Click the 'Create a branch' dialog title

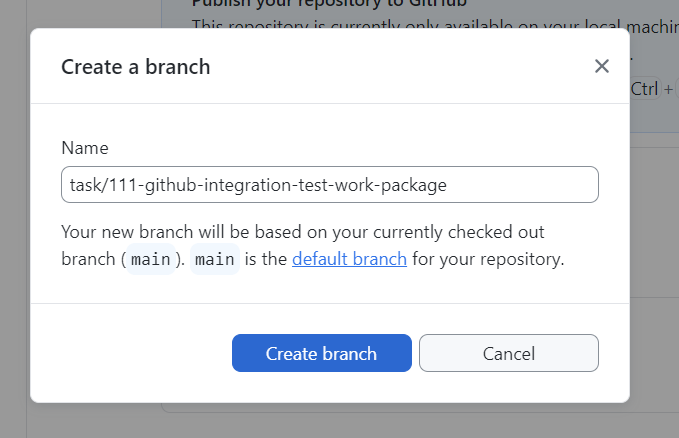pyautogui.click(x=135, y=67)
